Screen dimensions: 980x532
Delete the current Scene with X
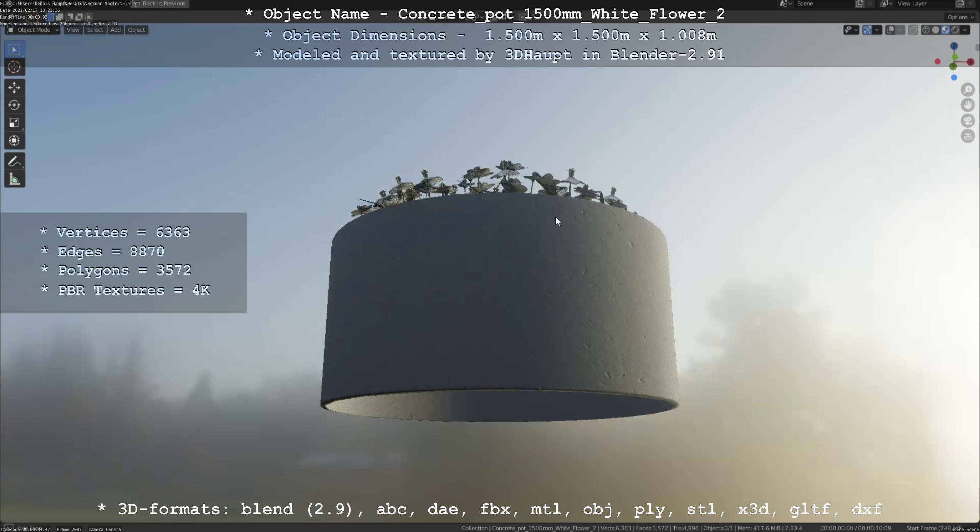click(x=870, y=4)
